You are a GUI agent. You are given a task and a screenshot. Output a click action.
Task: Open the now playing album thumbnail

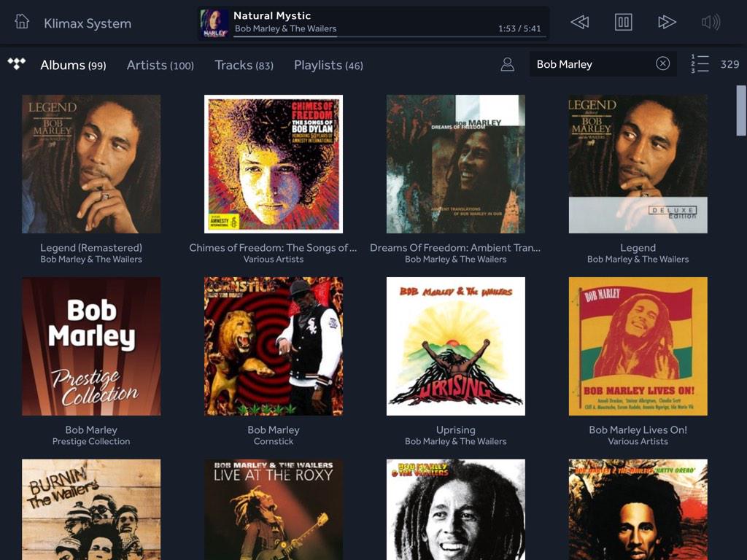click(x=214, y=23)
